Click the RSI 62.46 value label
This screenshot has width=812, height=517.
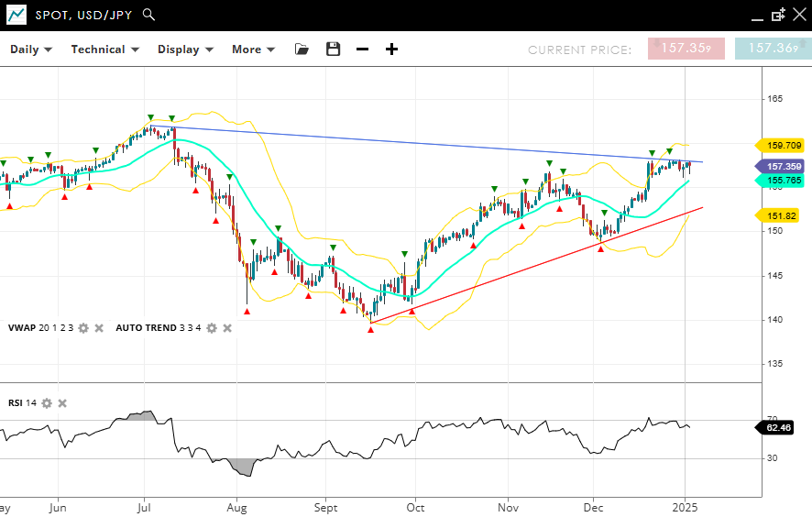780,427
